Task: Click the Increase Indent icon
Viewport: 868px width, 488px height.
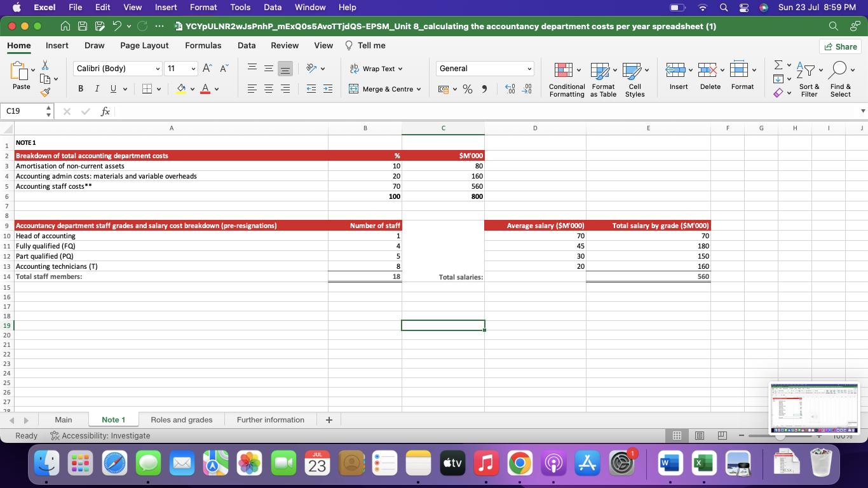Action: [x=327, y=89]
